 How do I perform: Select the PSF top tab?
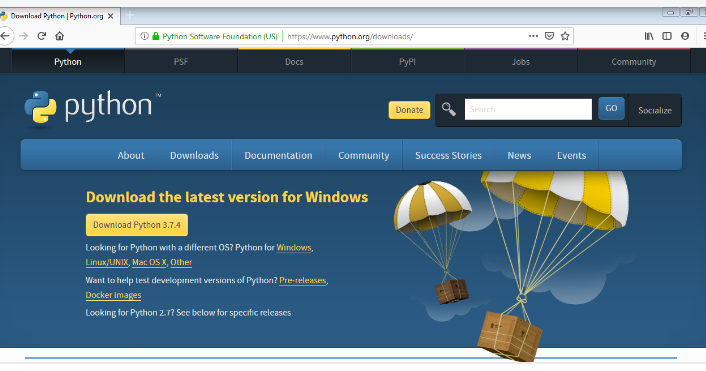pyautogui.click(x=181, y=62)
